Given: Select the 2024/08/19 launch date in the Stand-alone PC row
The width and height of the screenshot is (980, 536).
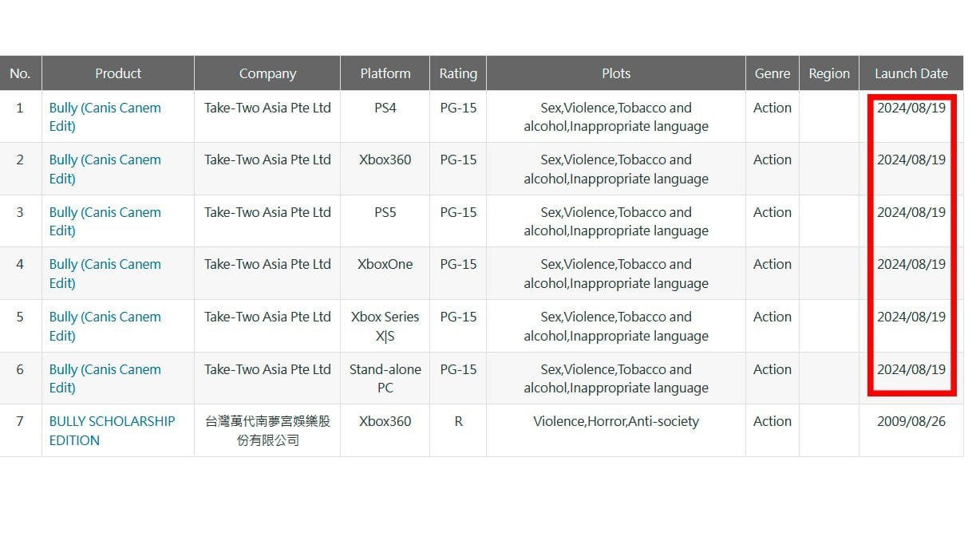Looking at the screenshot, I should coord(911,369).
